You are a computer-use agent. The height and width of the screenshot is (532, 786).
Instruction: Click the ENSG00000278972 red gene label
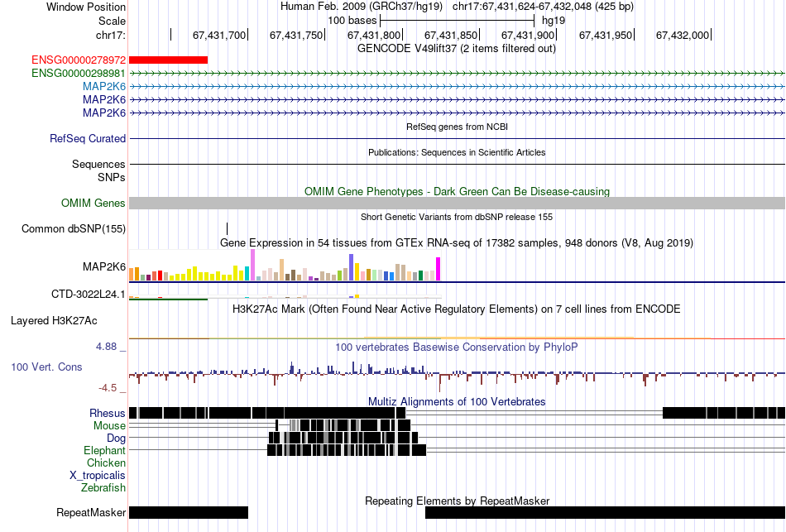pos(79,60)
